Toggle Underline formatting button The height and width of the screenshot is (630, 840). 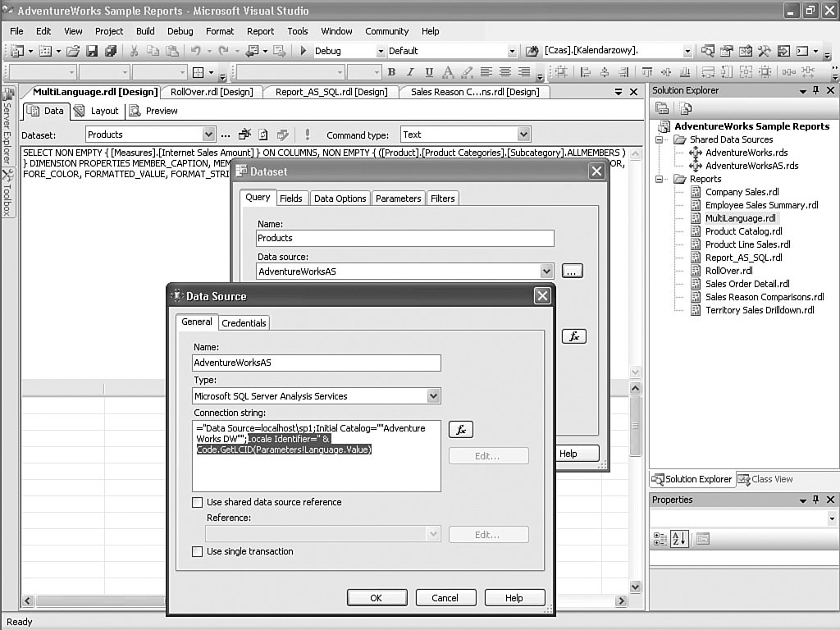point(429,72)
